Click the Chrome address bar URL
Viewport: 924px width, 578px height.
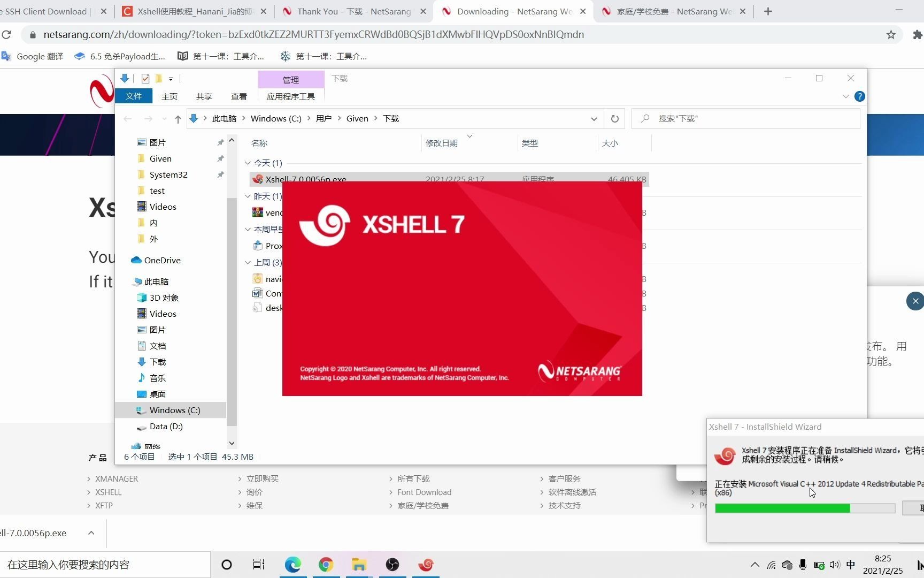(313, 34)
